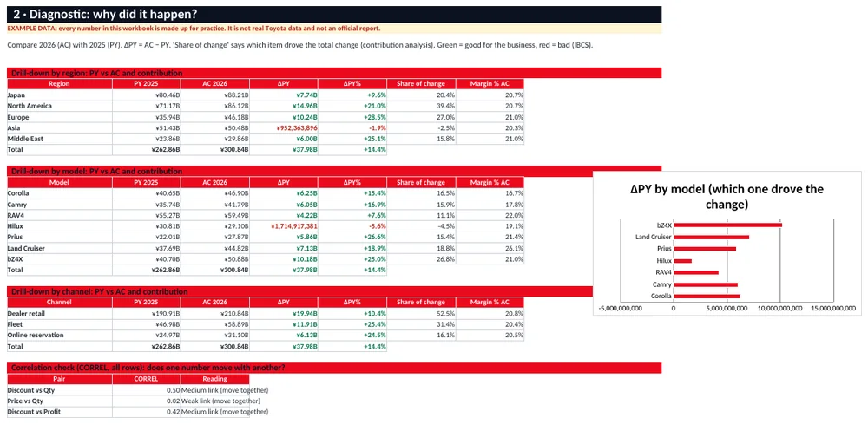
Task: Select the 'Discount vs Qty' pair cell
Action: [60, 389]
